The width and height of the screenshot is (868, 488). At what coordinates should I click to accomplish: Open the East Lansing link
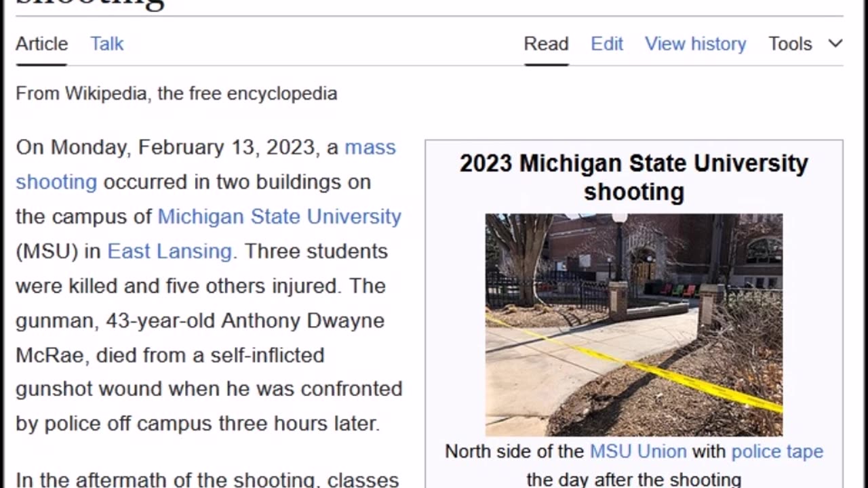[170, 251]
